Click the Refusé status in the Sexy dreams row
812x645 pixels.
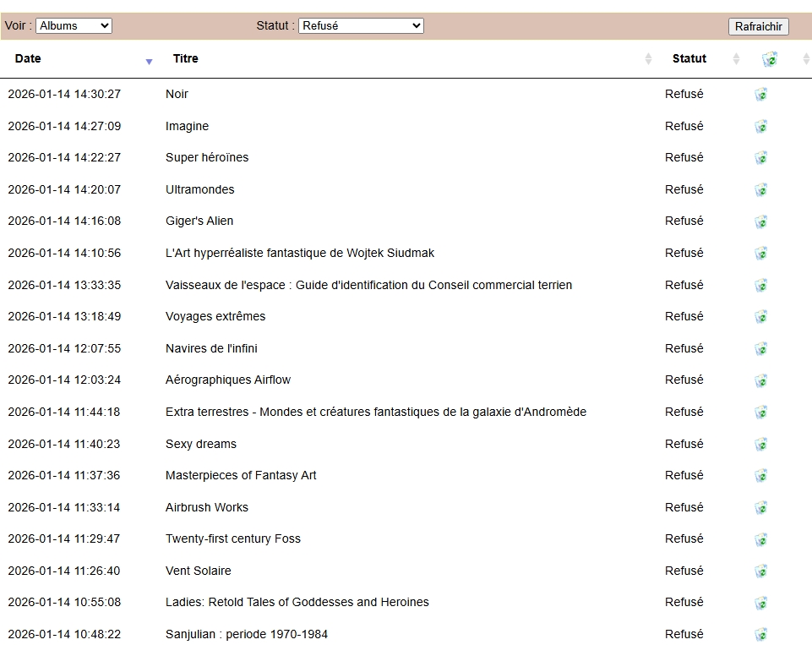[x=684, y=445]
